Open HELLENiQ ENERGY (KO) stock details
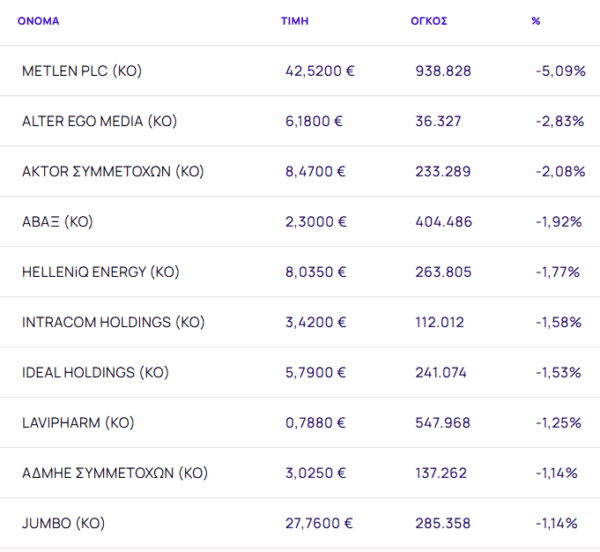Screen dimensions: 600x552 point(99,272)
